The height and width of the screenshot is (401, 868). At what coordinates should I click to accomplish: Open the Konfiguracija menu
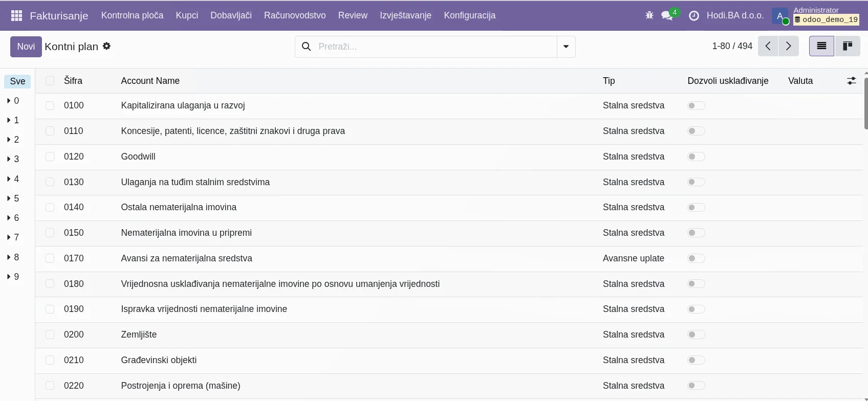(469, 15)
